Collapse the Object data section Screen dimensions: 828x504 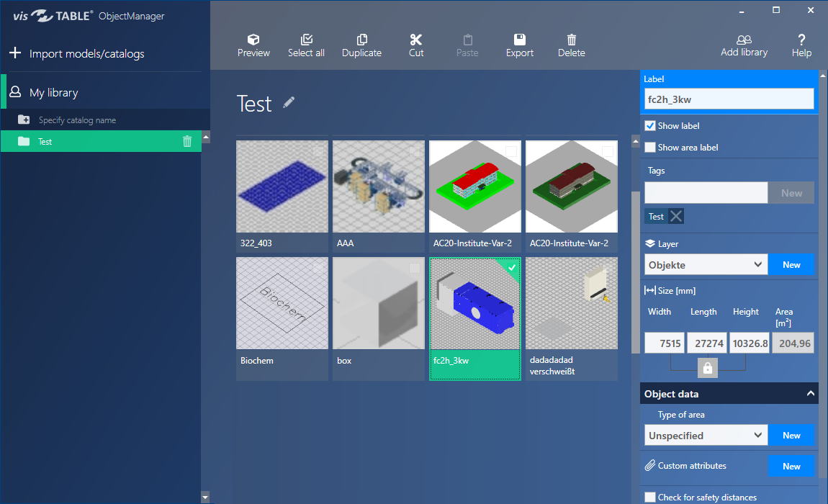point(811,393)
